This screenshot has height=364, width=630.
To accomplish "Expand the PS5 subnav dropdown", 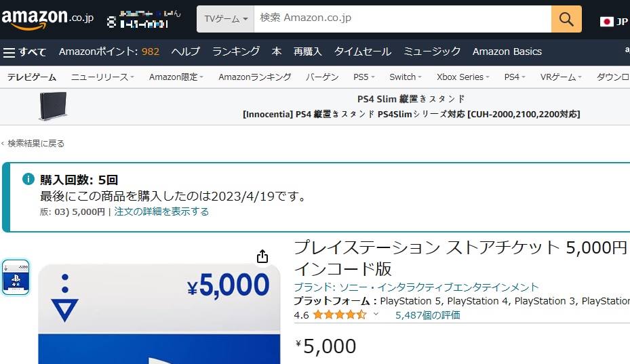I will tap(364, 77).
